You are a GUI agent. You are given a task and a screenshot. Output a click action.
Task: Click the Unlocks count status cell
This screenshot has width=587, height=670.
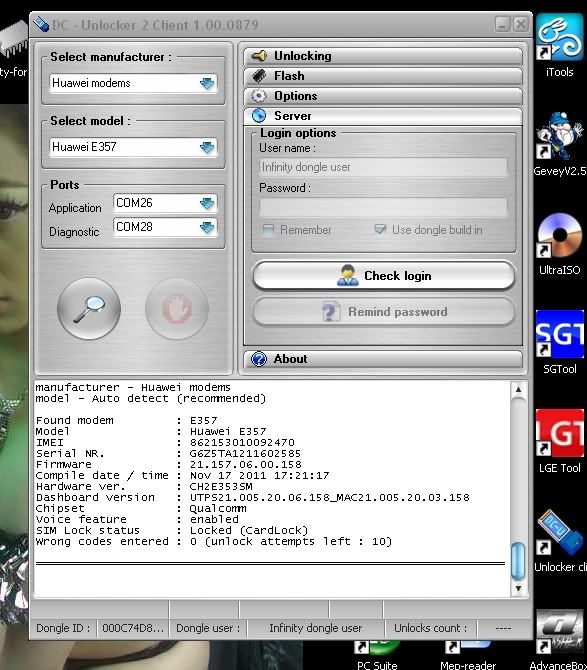pos(430,628)
